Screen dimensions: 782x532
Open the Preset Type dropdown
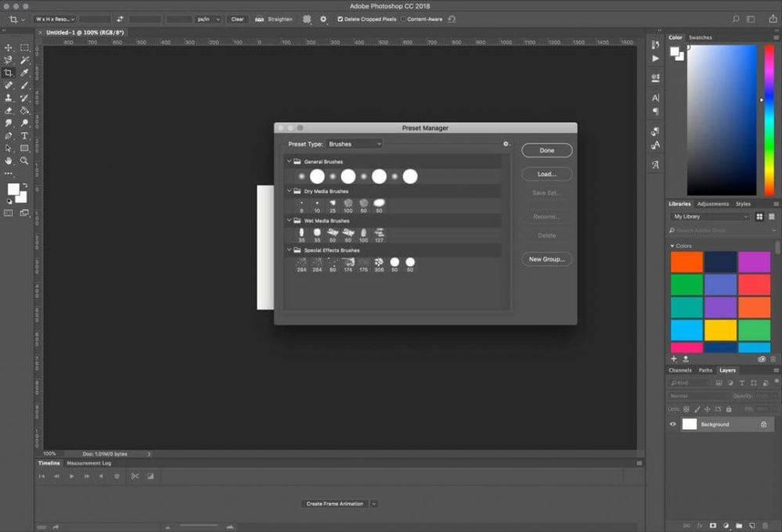(x=354, y=144)
